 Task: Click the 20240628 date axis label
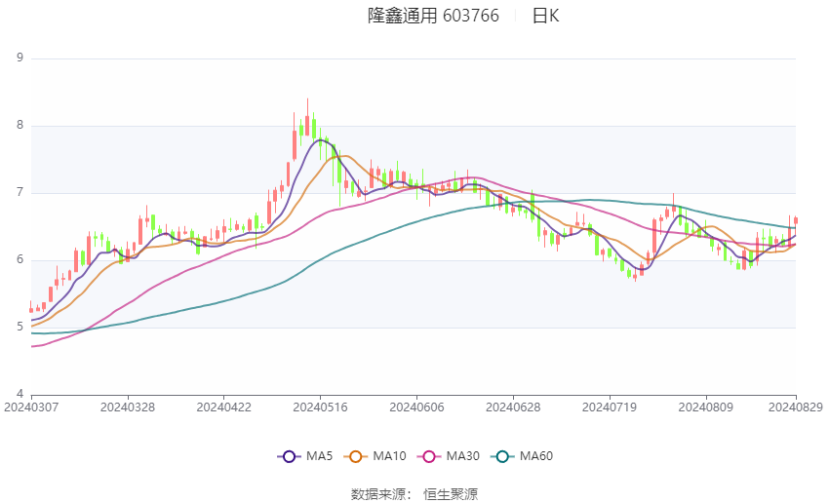pyautogui.click(x=513, y=407)
